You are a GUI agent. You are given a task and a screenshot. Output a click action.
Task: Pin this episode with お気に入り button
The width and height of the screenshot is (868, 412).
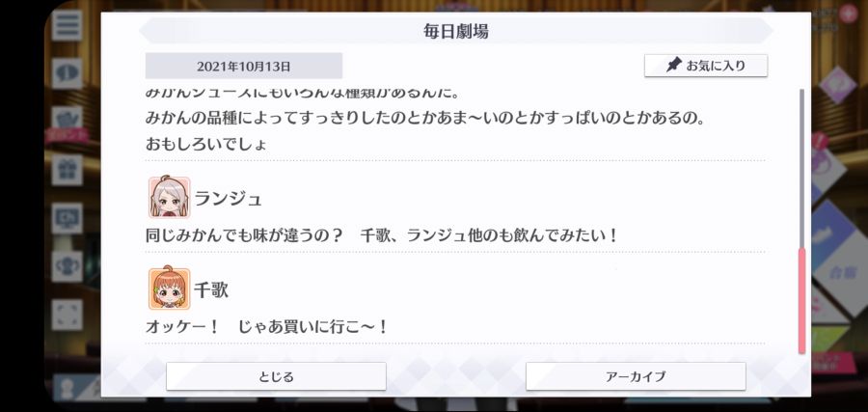tap(706, 66)
